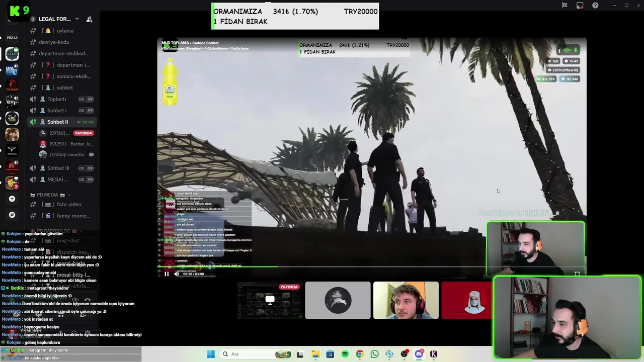Click the invite people icon beside the server name
Viewport: 644px width, 362px height.
(x=89, y=19)
